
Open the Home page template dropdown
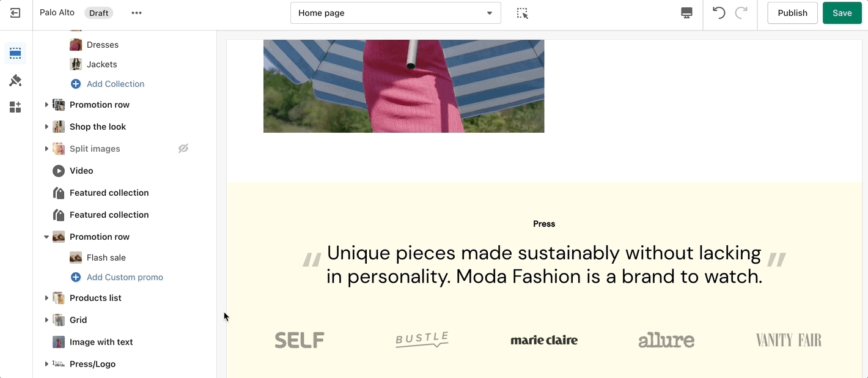(395, 13)
